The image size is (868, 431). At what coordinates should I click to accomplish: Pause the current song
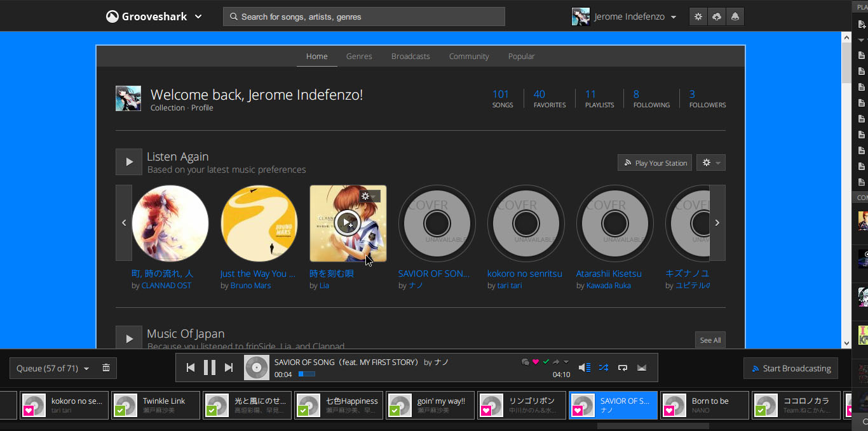click(x=210, y=368)
